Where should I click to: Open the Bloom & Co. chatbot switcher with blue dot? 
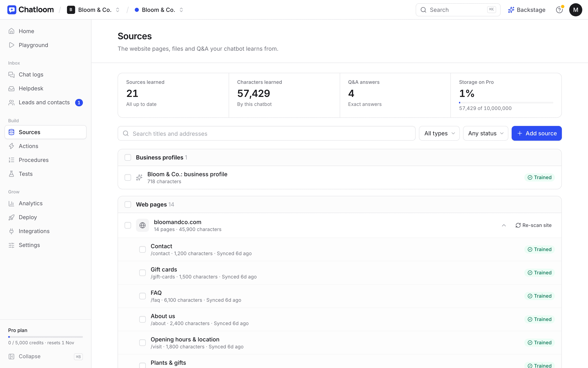159,10
